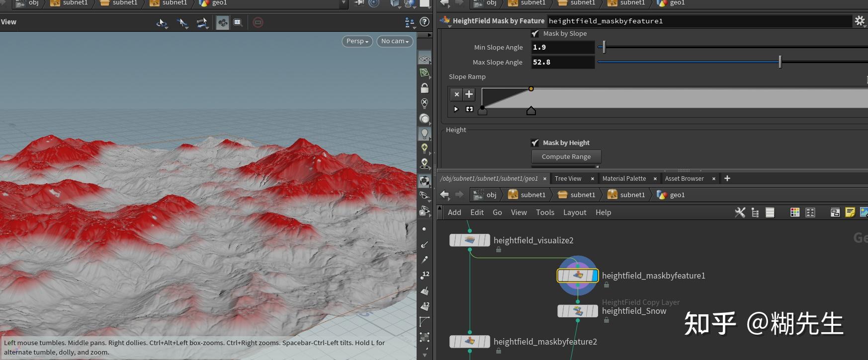Click the color palette grid icon
The image size is (868, 360).
(795, 213)
